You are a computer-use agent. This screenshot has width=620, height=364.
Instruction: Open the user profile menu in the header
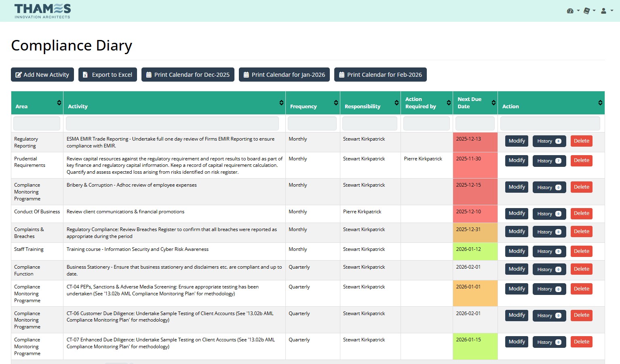point(606,11)
